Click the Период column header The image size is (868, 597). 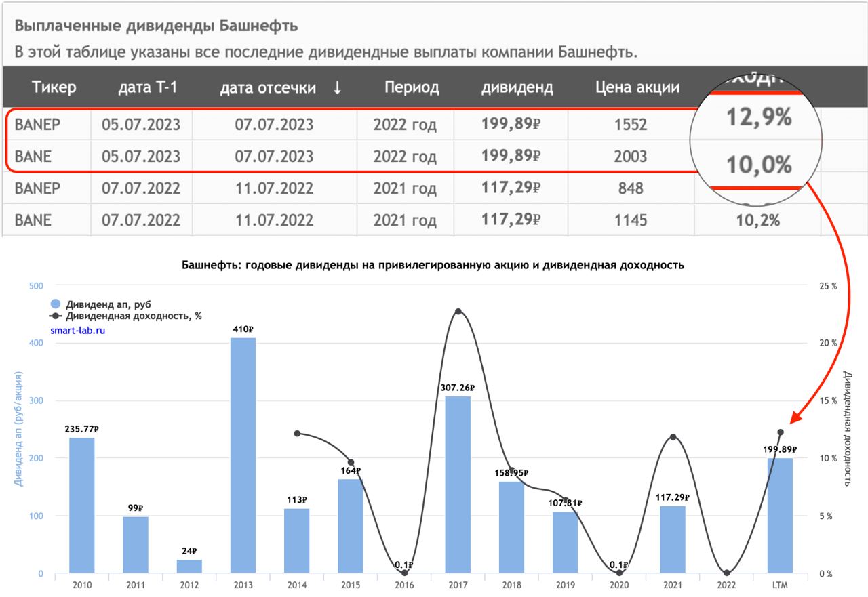[x=412, y=87]
